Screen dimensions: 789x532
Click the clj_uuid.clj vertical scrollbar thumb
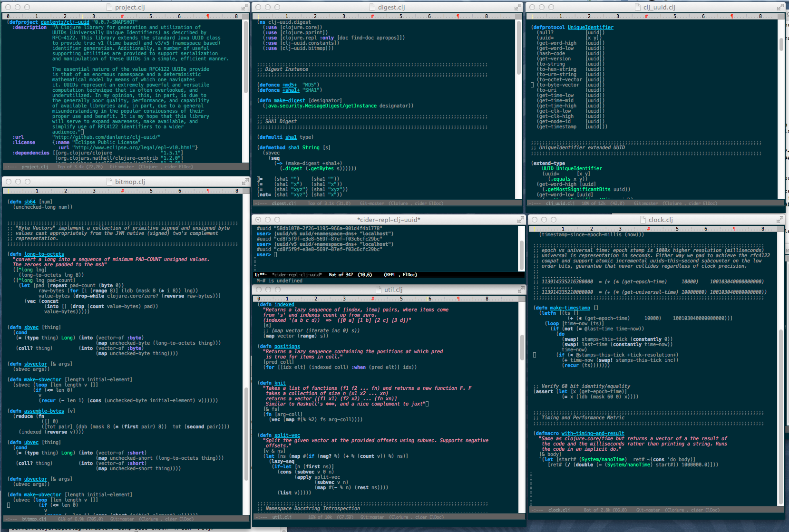pyautogui.click(x=781, y=44)
